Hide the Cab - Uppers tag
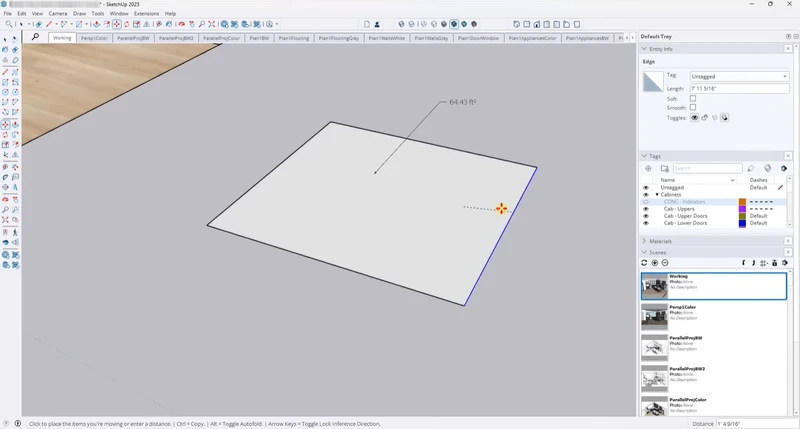The width and height of the screenshot is (800, 429). pos(645,209)
